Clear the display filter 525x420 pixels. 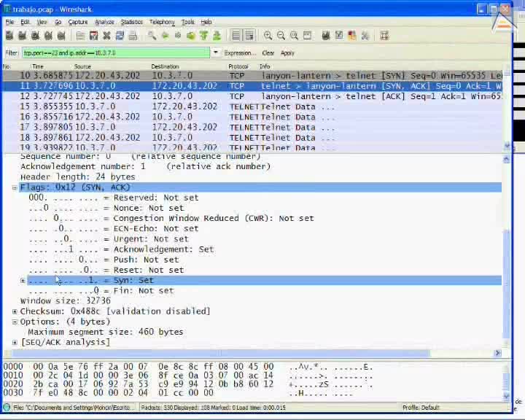pos(268,53)
